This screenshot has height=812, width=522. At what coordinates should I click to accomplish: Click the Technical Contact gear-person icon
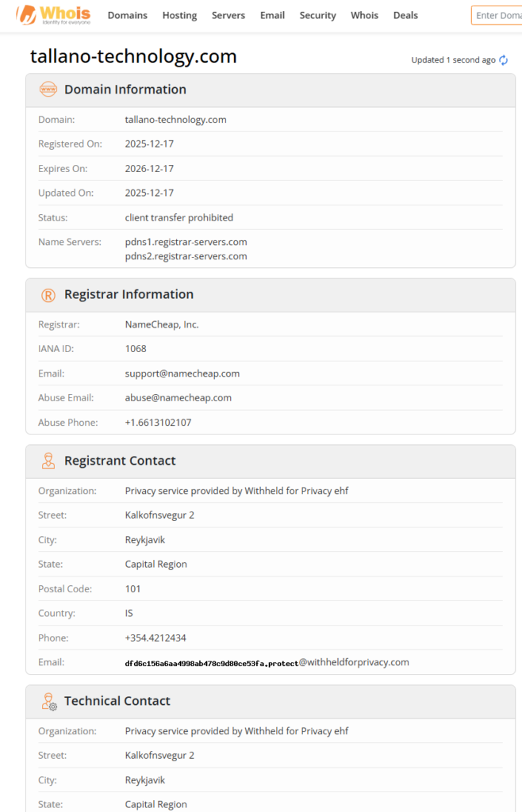coord(48,701)
